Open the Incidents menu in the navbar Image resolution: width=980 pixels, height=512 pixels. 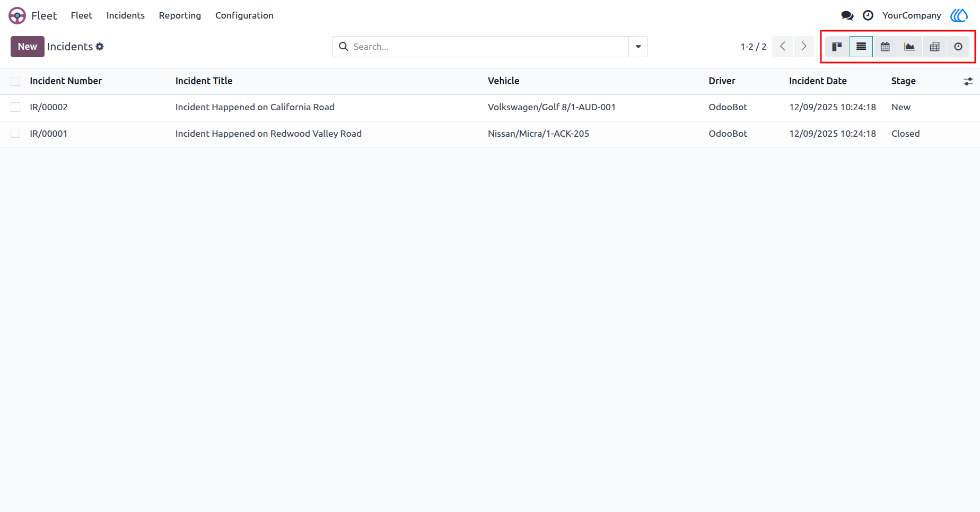click(126, 15)
